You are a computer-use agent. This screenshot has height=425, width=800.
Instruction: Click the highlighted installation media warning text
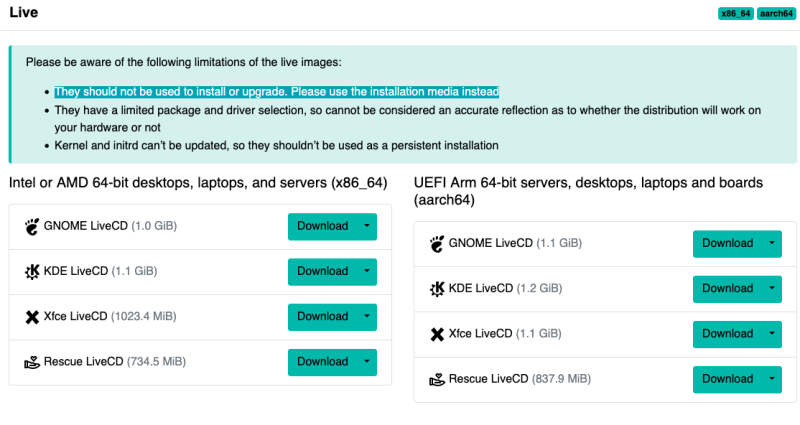coord(276,91)
